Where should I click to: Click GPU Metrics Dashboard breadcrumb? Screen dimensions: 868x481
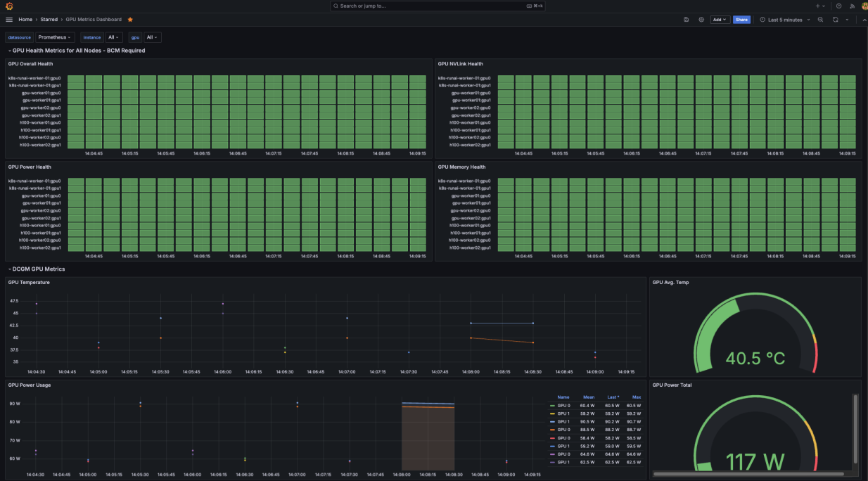pyautogui.click(x=94, y=20)
